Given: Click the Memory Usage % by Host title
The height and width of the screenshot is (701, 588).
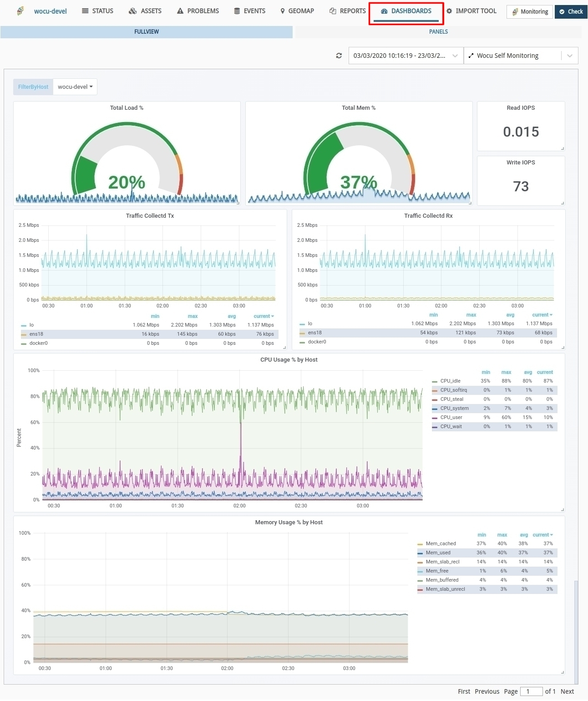Looking at the screenshot, I should 289,522.
